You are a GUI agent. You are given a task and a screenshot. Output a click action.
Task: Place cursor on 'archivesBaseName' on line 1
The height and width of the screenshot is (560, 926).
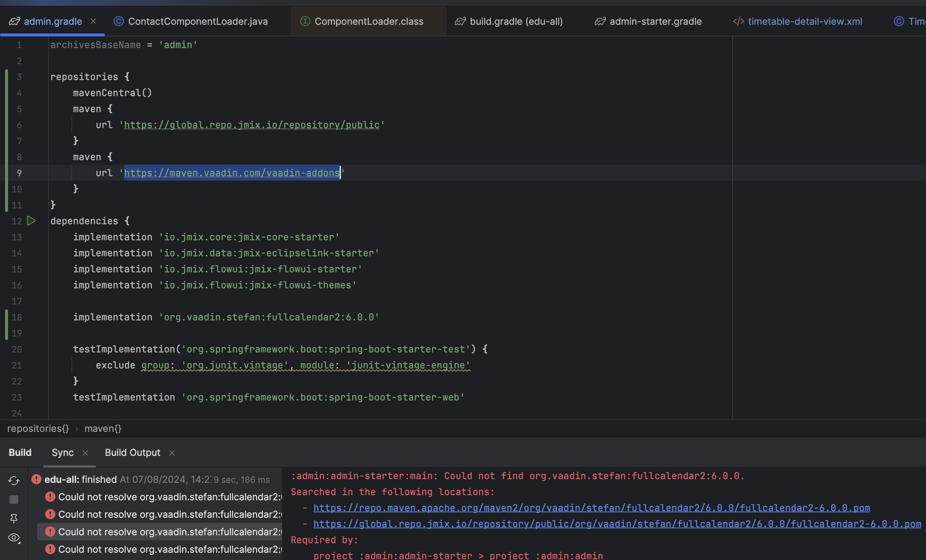[x=95, y=45]
